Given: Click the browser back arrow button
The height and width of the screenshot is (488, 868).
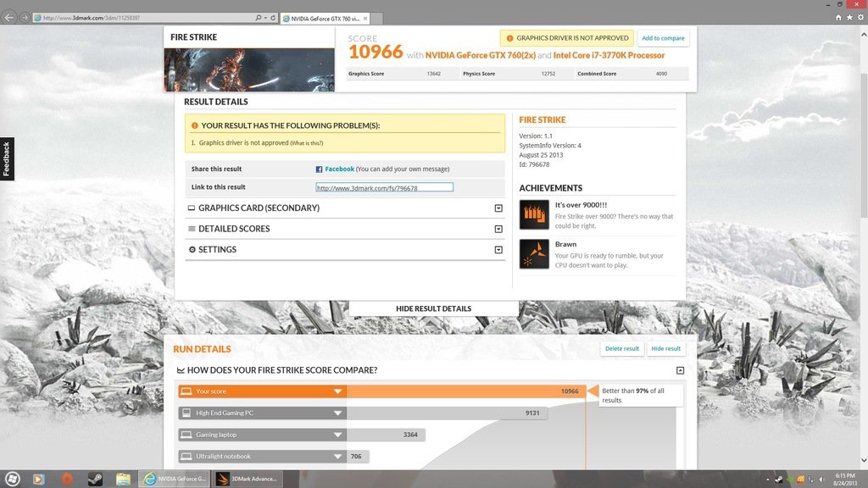Looking at the screenshot, I should pyautogui.click(x=9, y=17).
